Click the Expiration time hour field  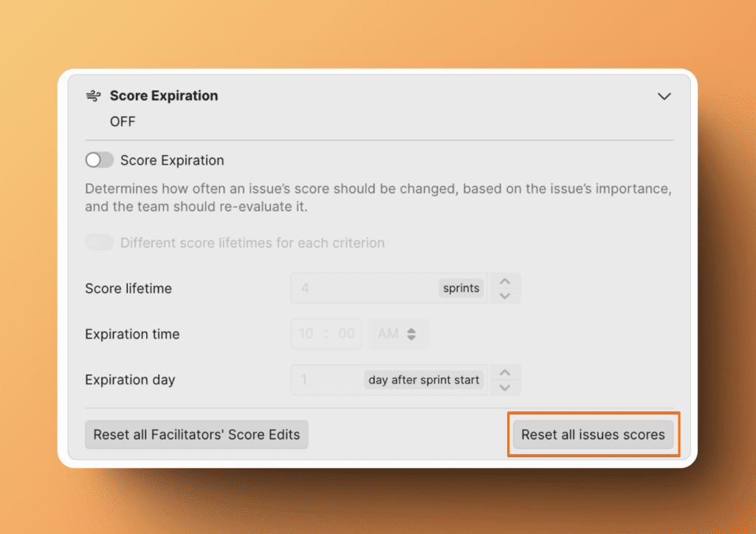306,334
